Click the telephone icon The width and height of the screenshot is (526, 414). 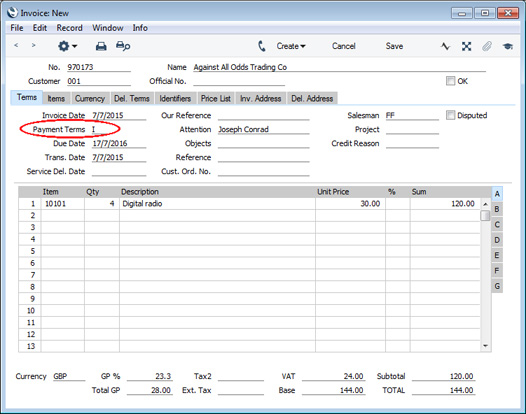coord(262,46)
